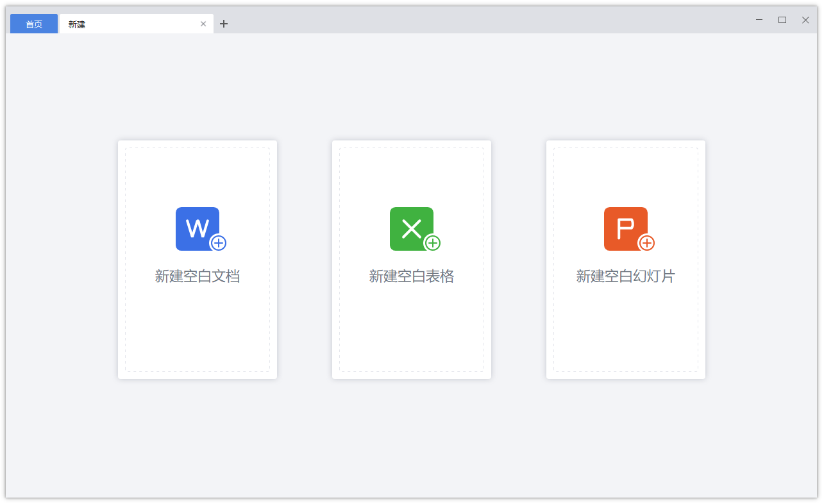Close the 新建 tab
The image size is (824, 504).
pos(203,24)
